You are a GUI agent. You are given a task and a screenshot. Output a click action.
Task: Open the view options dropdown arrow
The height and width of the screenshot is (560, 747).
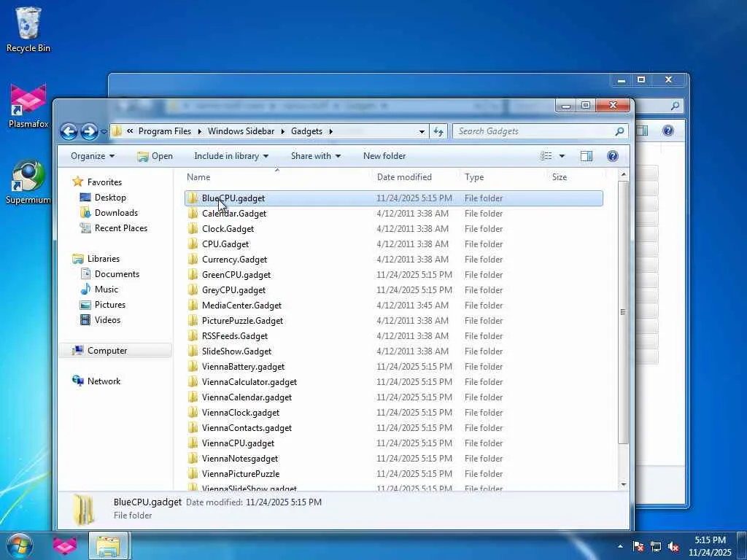(562, 156)
